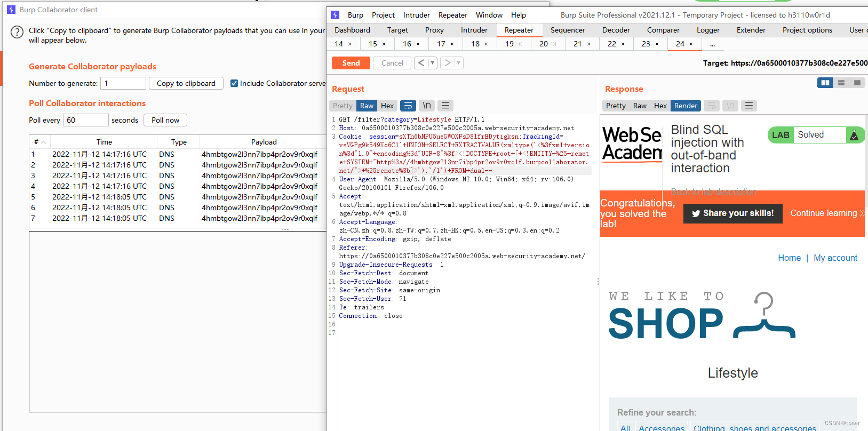Viewport: 868px width, 431px height.
Task: Close Repeater tab 14 with its x
Action: click(350, 44)
